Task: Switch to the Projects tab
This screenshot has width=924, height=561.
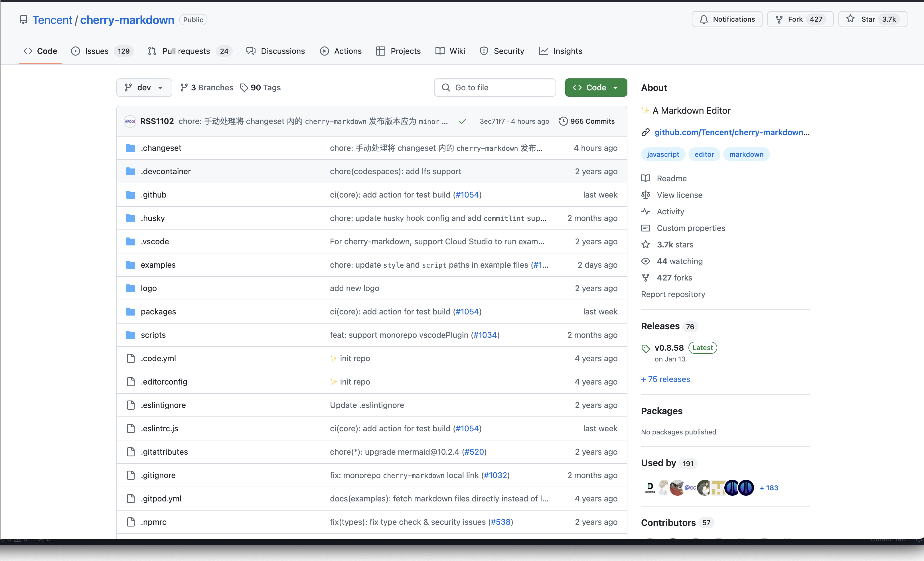Action: pos(398,51)
